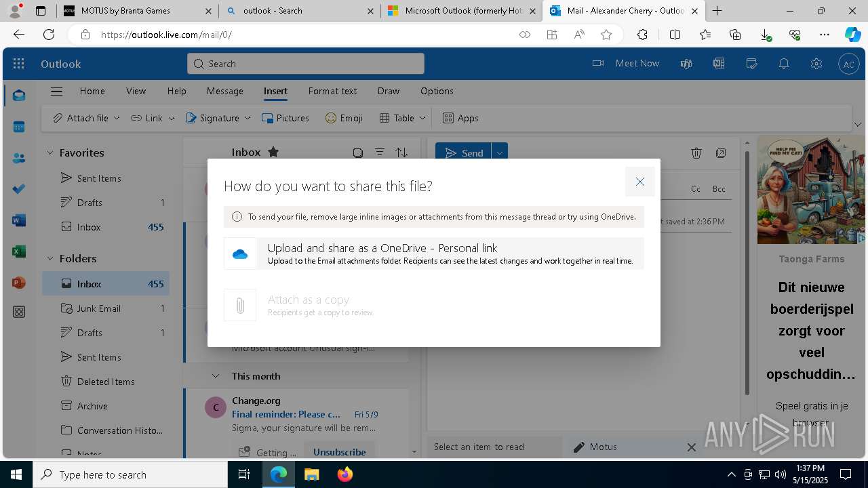Click the Attach as a copy paperclip icon
Viewport: 868px width, 488px height.
click(240, 306)
